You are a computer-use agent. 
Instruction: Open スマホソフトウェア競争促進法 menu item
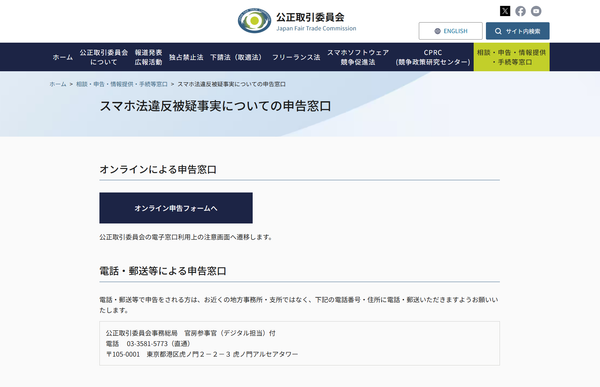tap(358, 57)
